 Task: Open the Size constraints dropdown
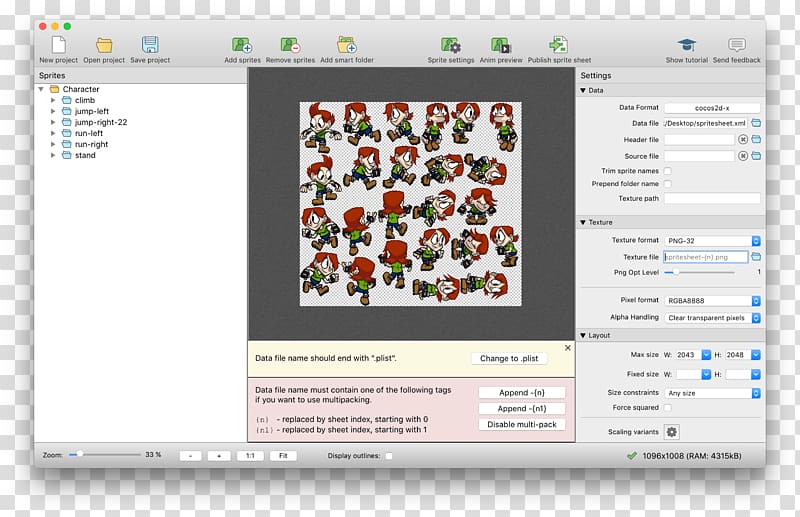point(712,393)
